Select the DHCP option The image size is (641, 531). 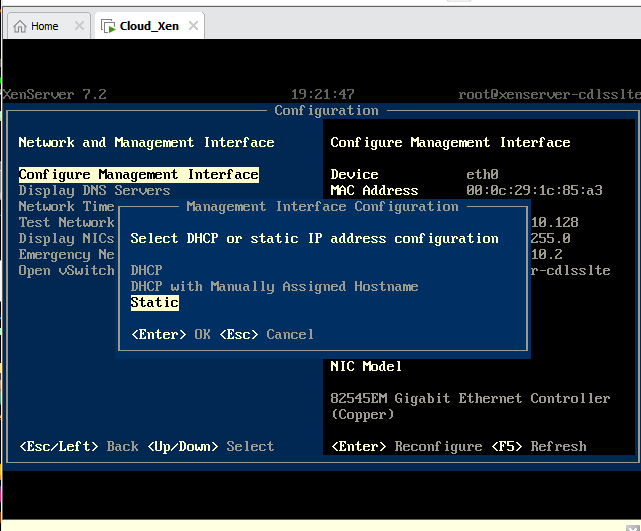pos(146,271)
